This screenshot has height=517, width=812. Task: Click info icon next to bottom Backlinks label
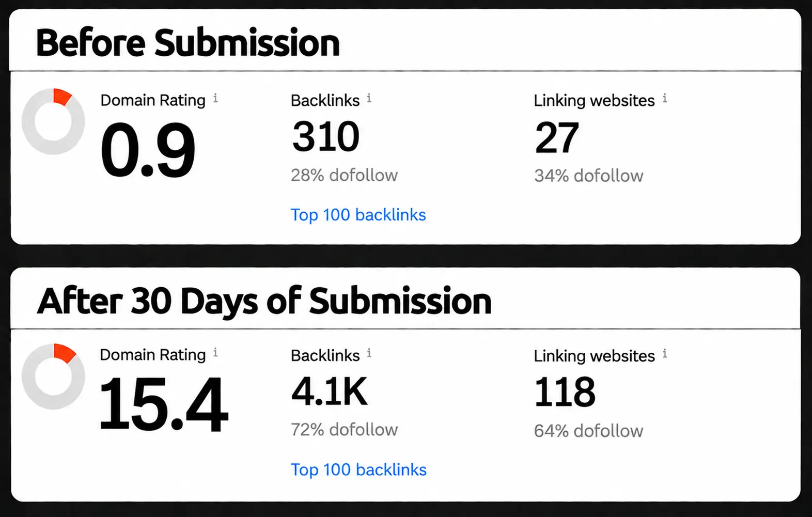[369, 353]
